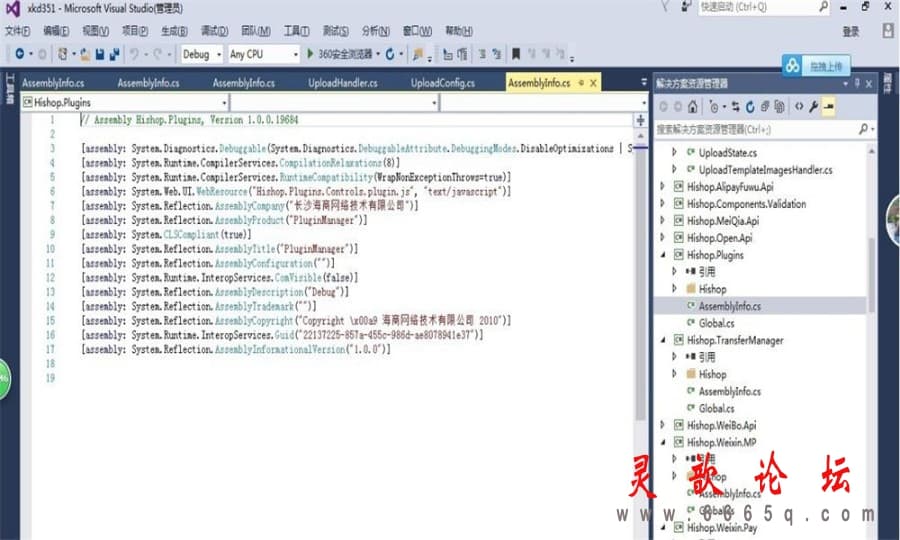Click Home icon in Solution Explorer toolbar

point(693,107)
